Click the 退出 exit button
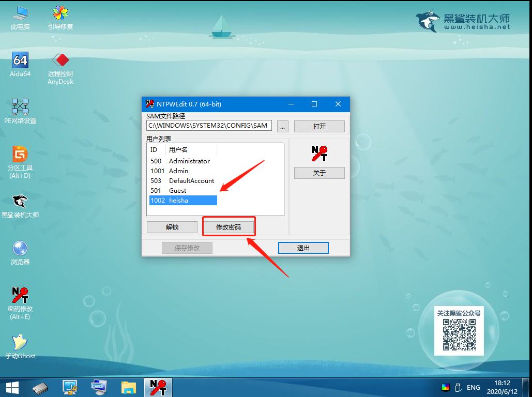Image resolution: width=532 pixels, height=397 pixels. [303, 248]
